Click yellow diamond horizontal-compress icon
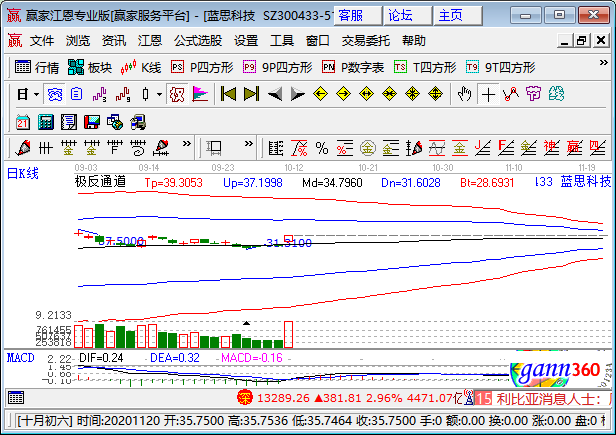Screen dimensions: 616x435 click(389, 94)
